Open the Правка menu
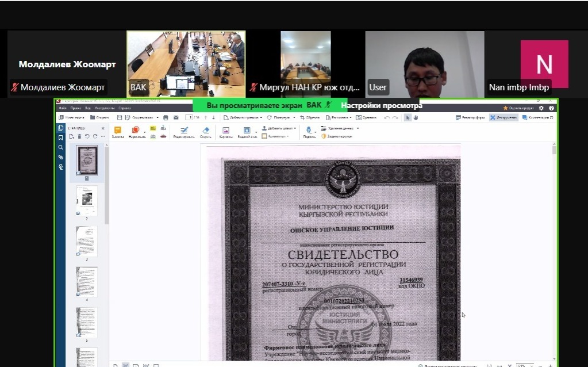 [75, 108]
